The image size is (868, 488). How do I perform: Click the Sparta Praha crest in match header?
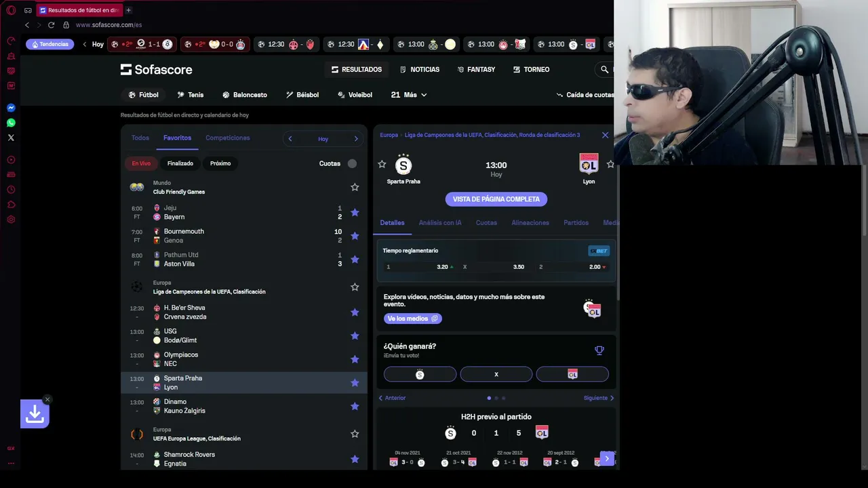click(x=403, y=165)
